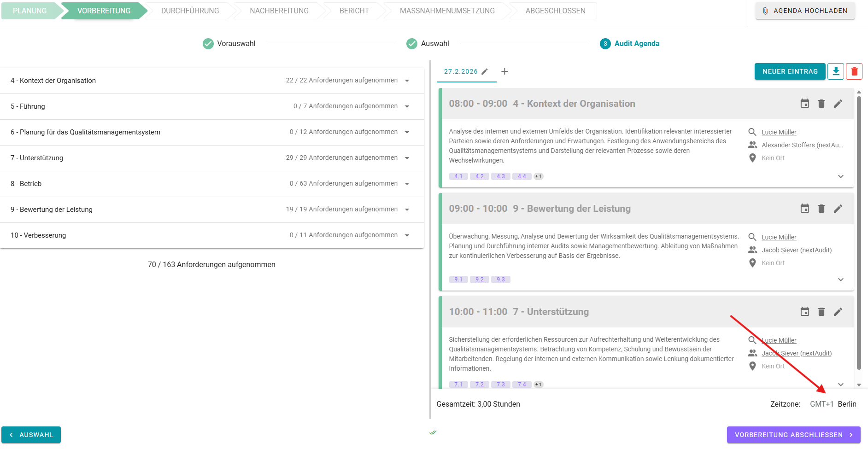The width and height of the screenshot is (868, 449).
Task: Open Alexander Stoffers participant link
Action: (x=802, y=145)
